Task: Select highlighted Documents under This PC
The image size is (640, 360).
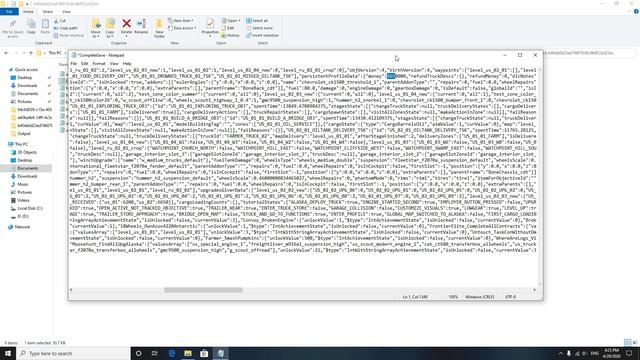Action: tap(27, 168)
